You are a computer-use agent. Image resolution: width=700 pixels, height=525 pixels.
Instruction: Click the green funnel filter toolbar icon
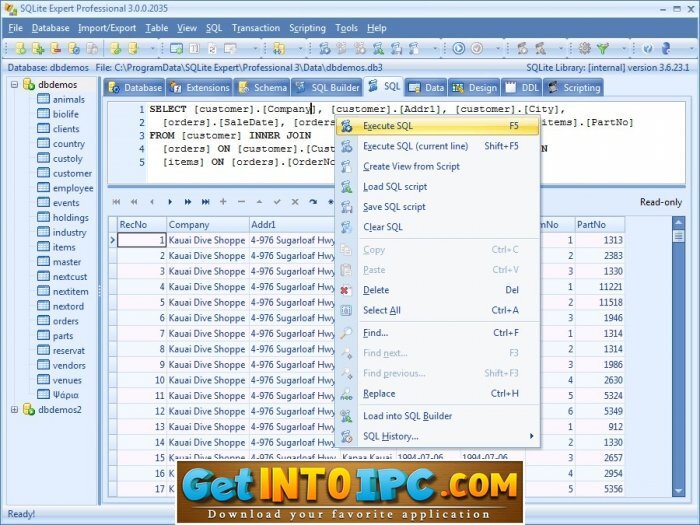pyautogui.click(x=603, y=48)
